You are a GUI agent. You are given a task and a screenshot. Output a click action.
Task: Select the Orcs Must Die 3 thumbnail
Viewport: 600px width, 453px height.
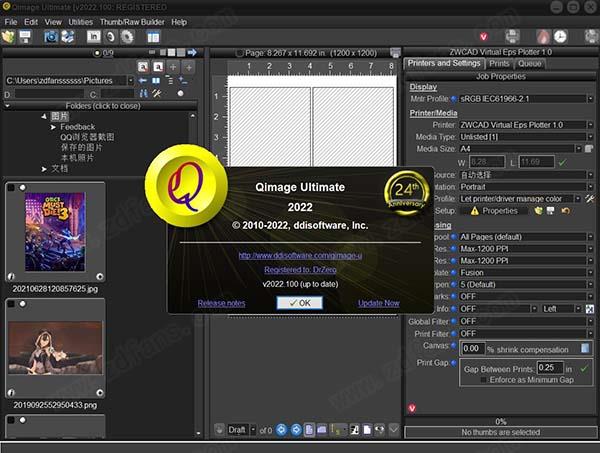[x=55, y=232]
